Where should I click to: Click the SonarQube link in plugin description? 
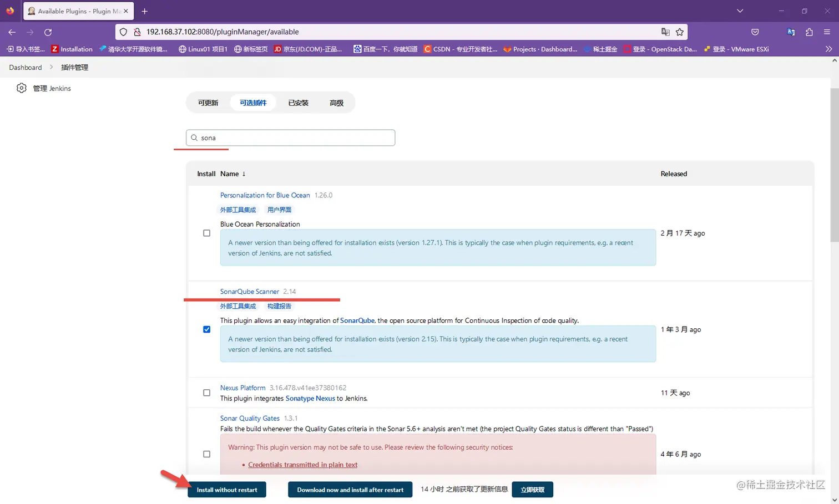click(357, 320)
